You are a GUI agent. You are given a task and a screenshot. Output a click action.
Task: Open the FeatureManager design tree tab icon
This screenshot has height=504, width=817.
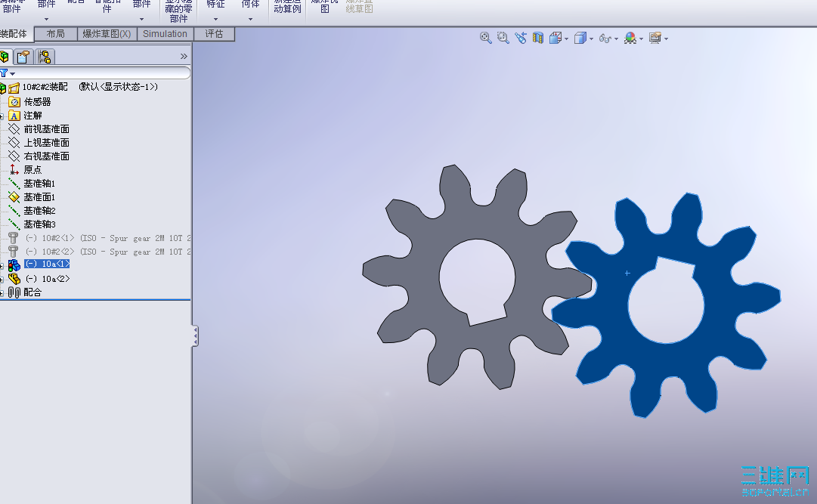click(x=5, y=56)
